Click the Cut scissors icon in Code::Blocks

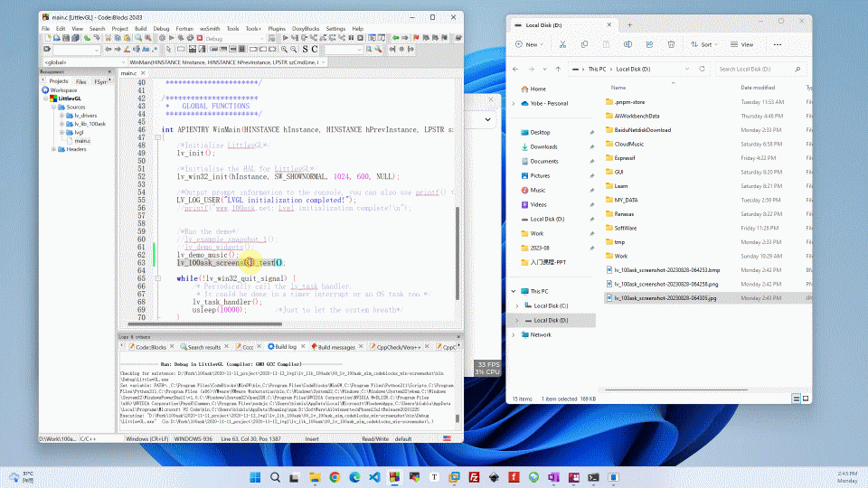108,38
